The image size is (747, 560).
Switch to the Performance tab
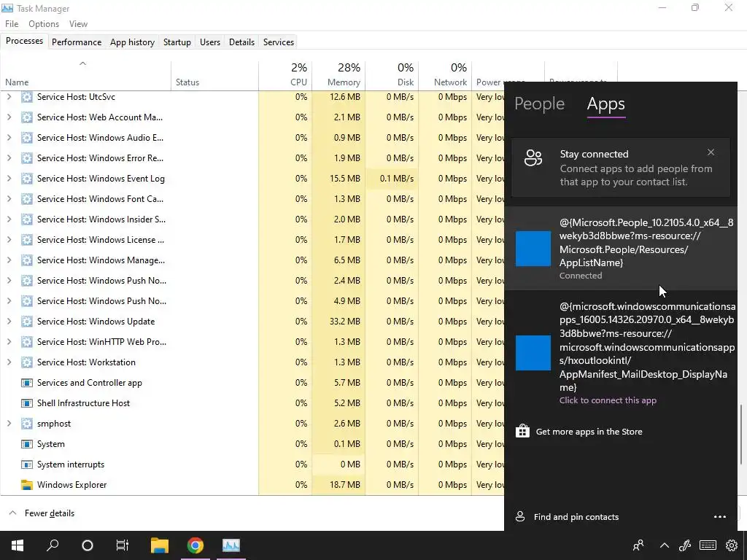click(x=77, y=42)
